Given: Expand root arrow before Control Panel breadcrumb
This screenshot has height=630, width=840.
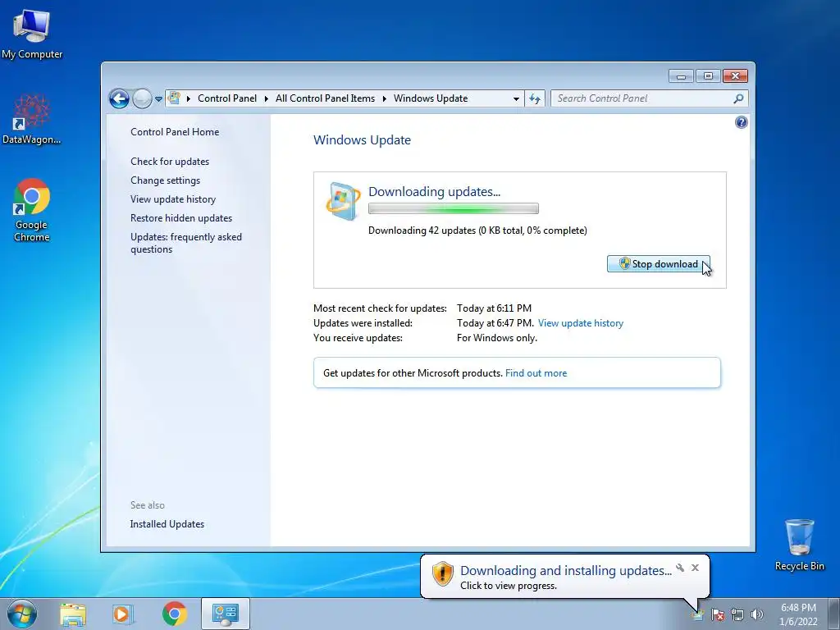Looking at the screenshot, I should coord(189,98).
